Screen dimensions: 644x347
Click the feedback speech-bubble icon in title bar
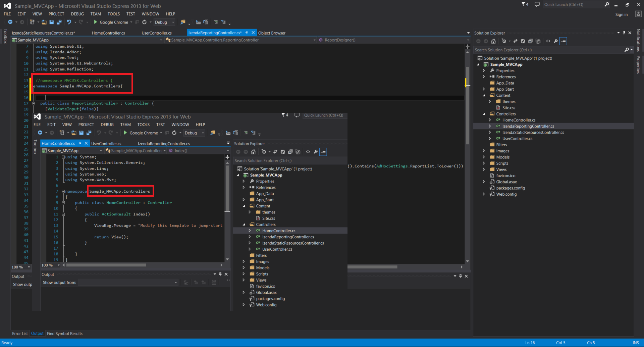coord(537,4)
